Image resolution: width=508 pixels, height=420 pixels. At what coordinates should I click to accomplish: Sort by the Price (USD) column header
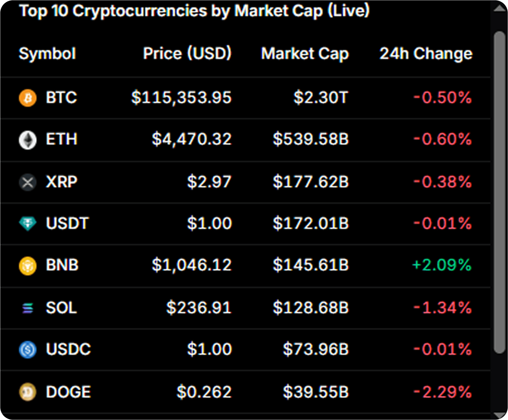pos(187,53)
